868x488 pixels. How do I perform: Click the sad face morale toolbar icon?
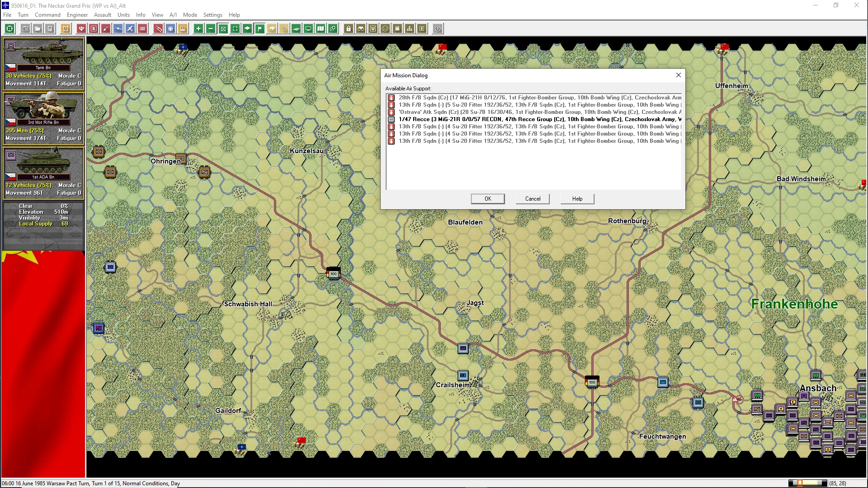[385, 29]
